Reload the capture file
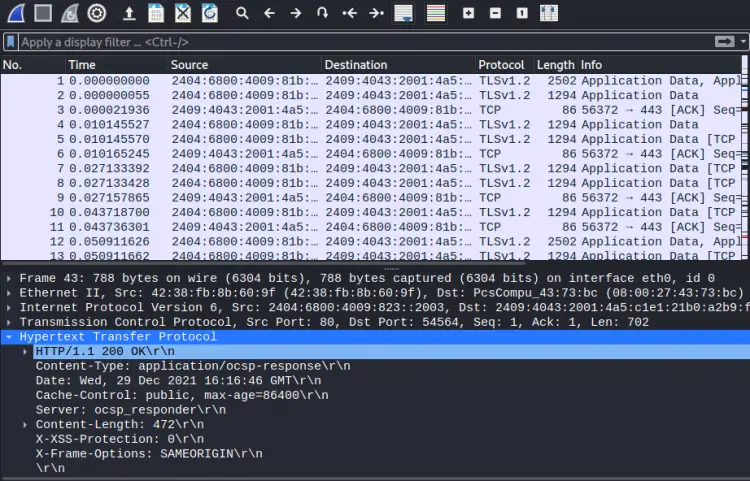 [210, 13]
